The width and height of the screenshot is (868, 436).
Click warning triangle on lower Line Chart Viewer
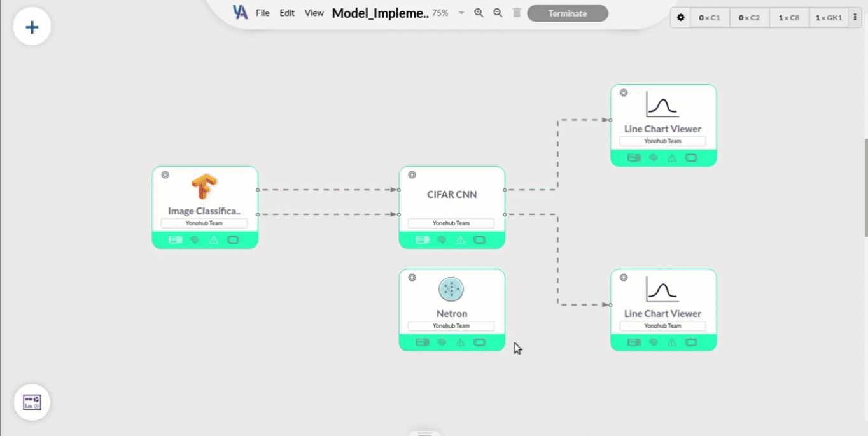click(x=672, y=342)
